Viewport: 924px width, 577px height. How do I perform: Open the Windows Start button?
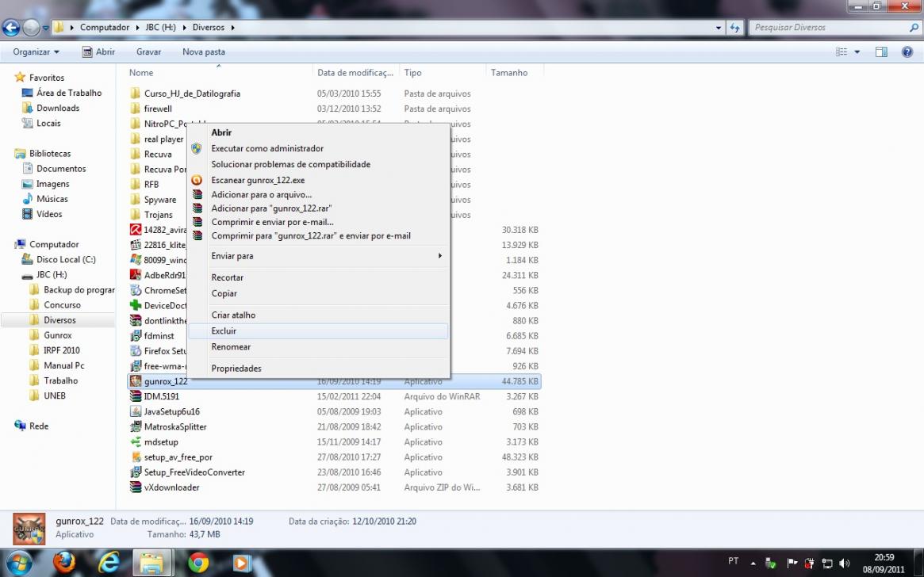[19, 563]
